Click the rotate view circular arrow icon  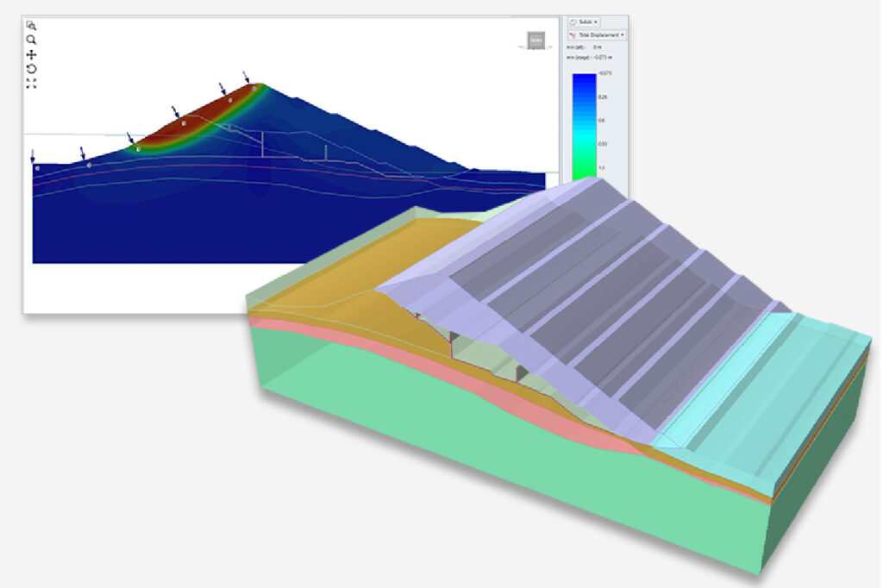point(31,69)
